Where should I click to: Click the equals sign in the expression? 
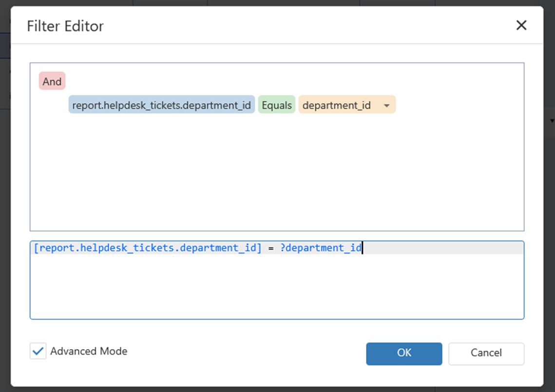[271, 248]
